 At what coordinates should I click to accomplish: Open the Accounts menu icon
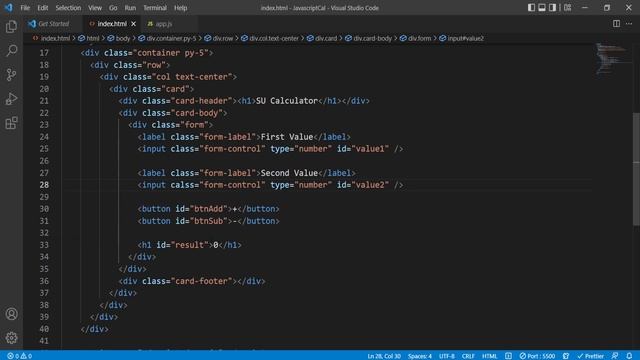pos(11,314)
